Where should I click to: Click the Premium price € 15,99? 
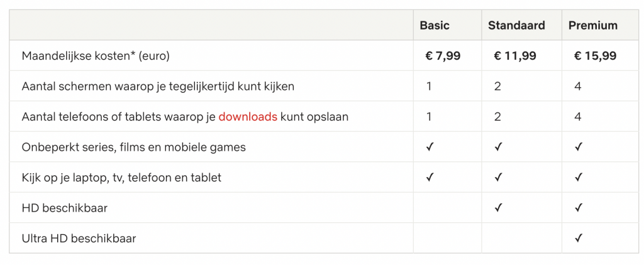click(x=595, y=56)
